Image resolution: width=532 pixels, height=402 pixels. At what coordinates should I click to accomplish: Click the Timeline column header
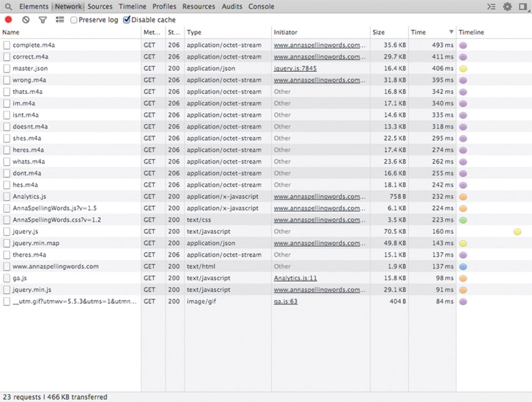pos(471,32)
